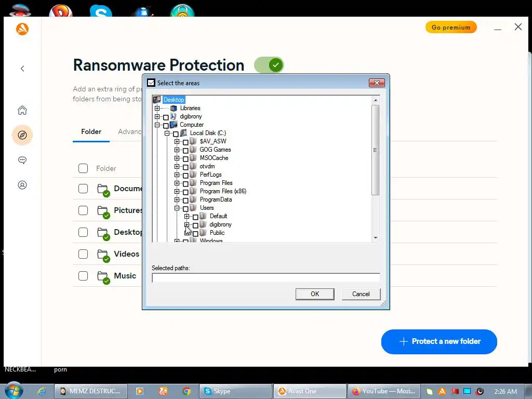Screen dimensions: 532x399
Task: Go back using the left chevron arrow
Action: pos(22,69)
